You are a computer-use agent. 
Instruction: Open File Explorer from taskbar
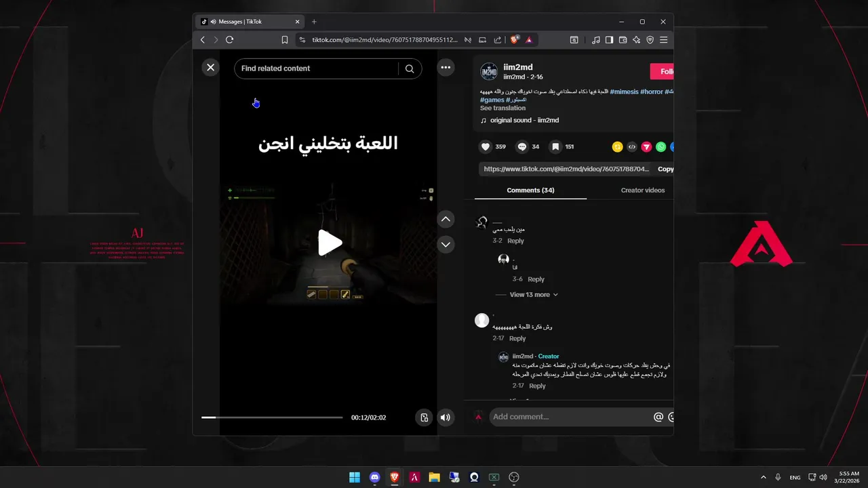434,477
